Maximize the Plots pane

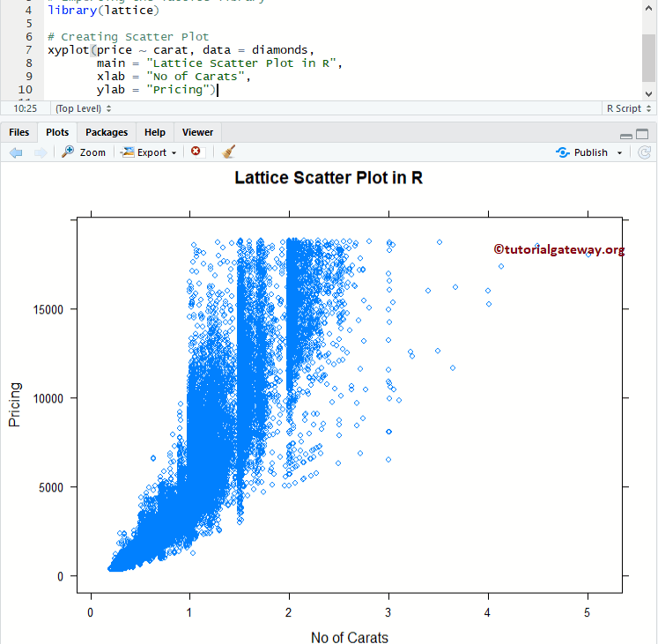click(x=642, y=134)
